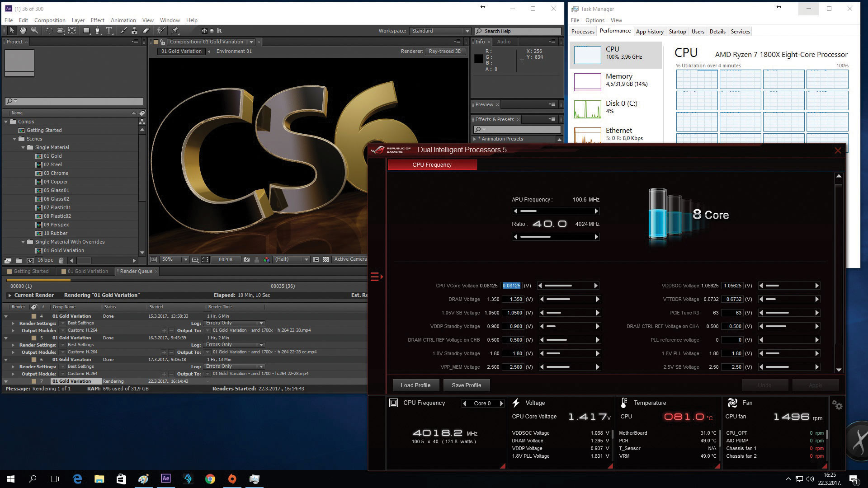Screen dimensions: 868x488
Task: Click the Load Profile button
Action: tap(415, 385)
